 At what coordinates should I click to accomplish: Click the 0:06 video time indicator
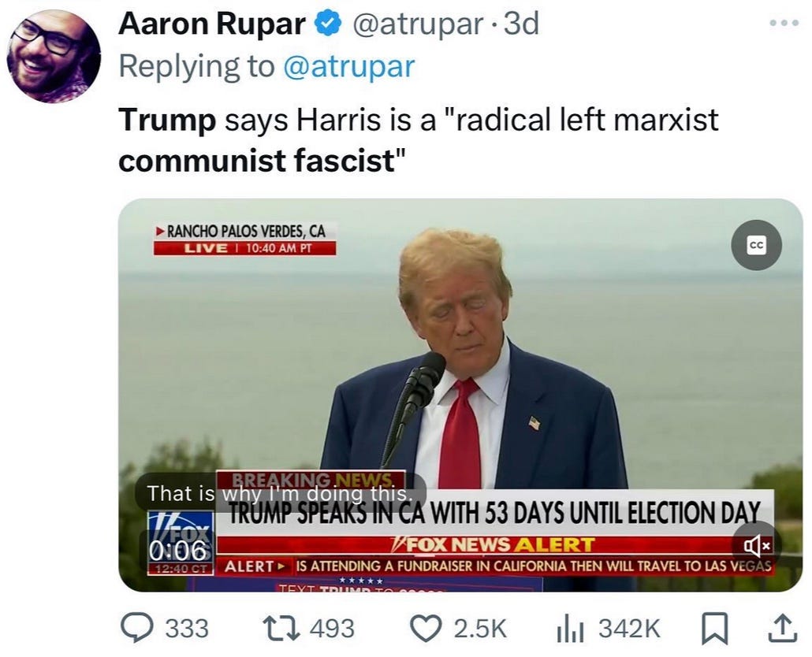pos(177,551)
